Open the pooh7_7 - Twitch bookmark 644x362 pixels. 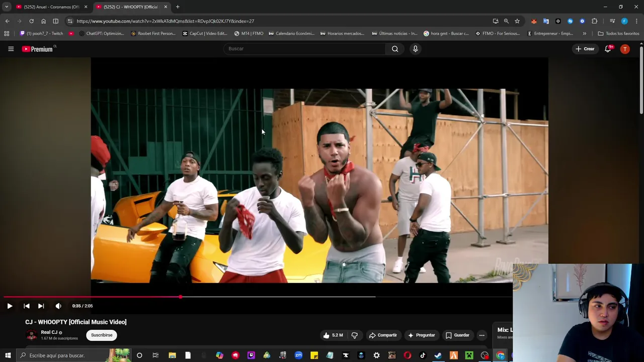pos(41,34)
